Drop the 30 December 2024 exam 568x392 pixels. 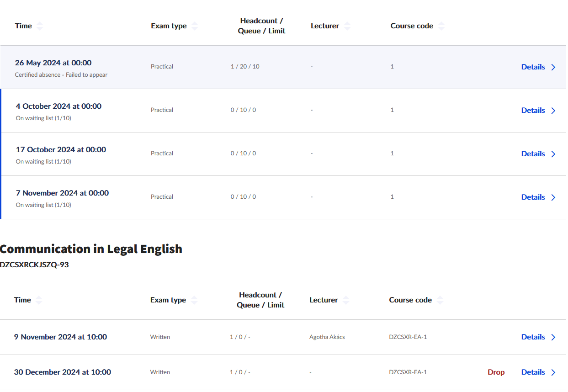[496, 372]
